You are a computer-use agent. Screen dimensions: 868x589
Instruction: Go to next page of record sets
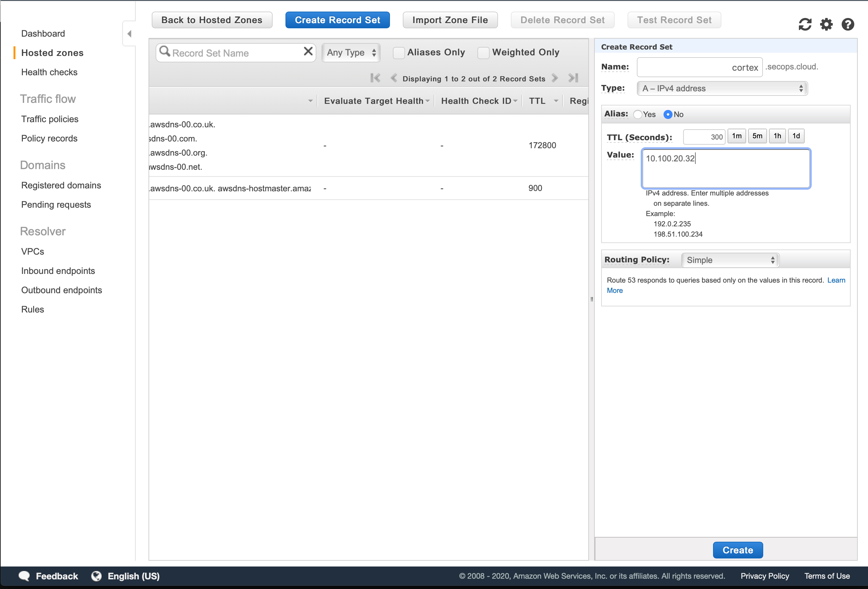coord(555,78)
